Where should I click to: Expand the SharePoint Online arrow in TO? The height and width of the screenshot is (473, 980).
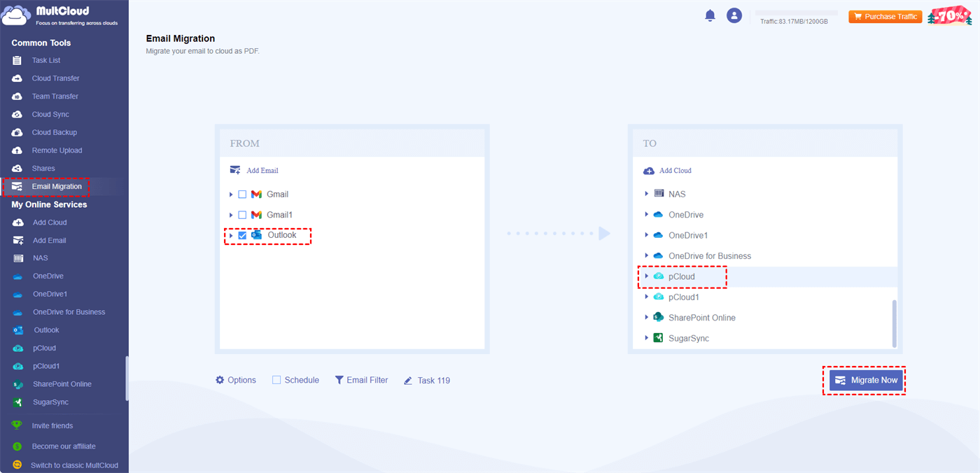pos(647,317)
